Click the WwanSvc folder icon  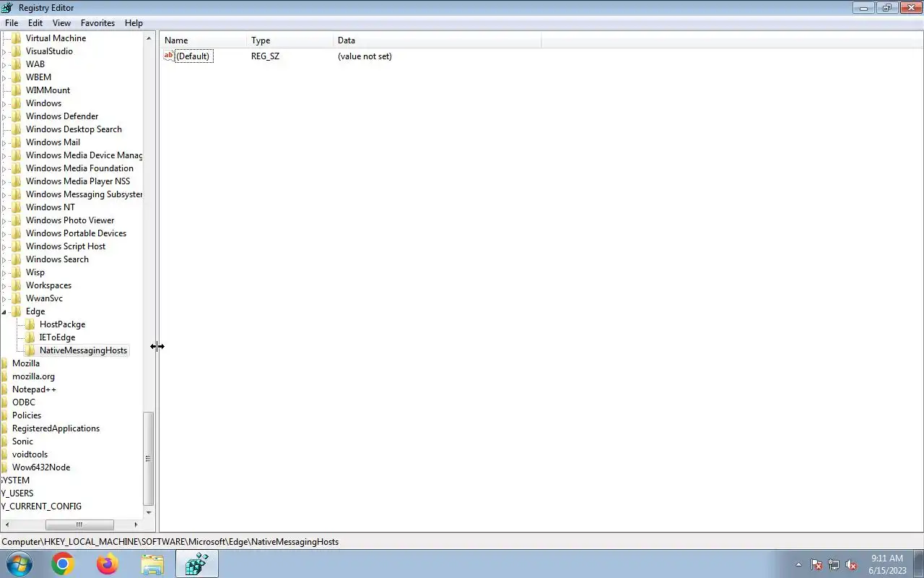pyautogui.click(x=17, y=298)
